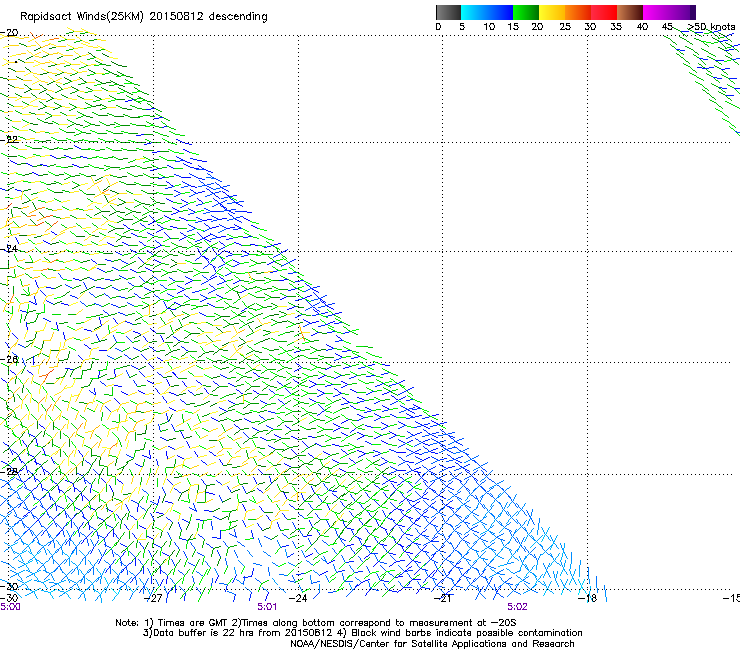Select the dark purple >50 knots swatch
Viewport: 740px width, 650px height.
click(692, 12)
